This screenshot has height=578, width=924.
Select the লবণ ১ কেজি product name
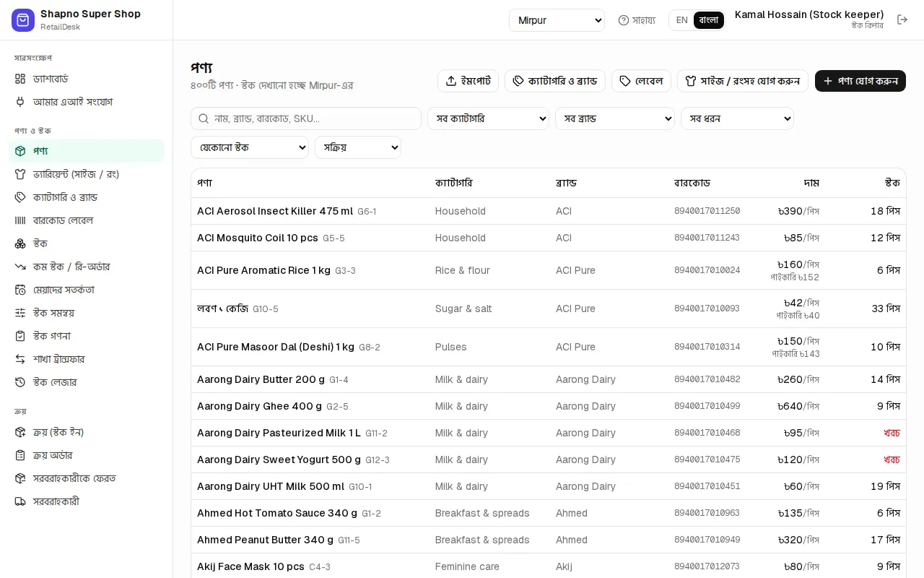pyautogui.click(x=222, y=309)
